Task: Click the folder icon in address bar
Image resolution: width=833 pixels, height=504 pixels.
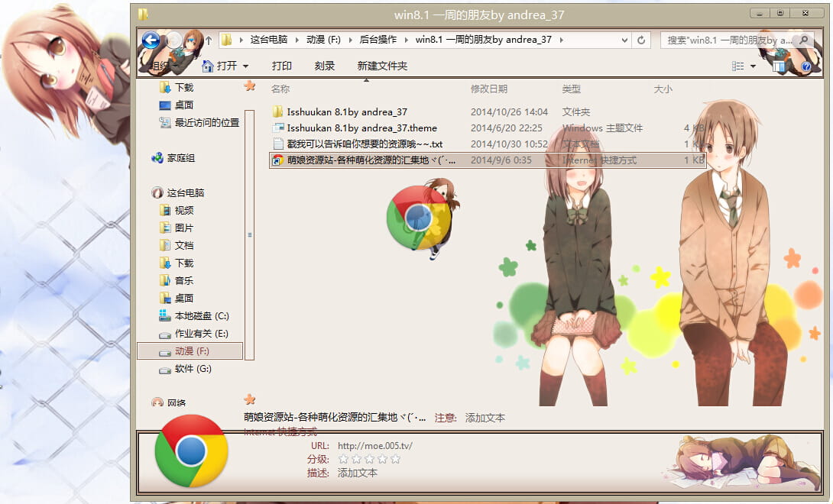Action: coord(227,40)
